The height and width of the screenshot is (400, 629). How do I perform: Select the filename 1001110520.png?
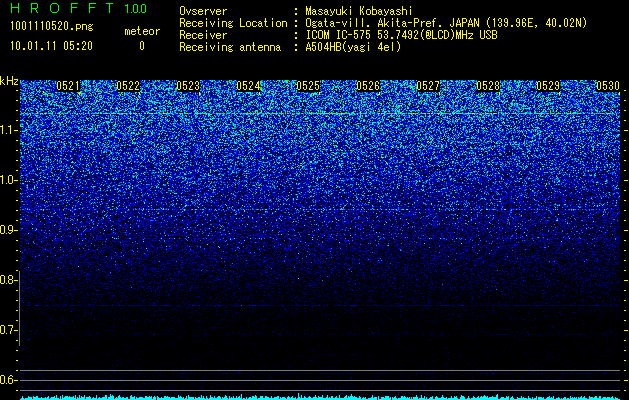tap(51, 26)
